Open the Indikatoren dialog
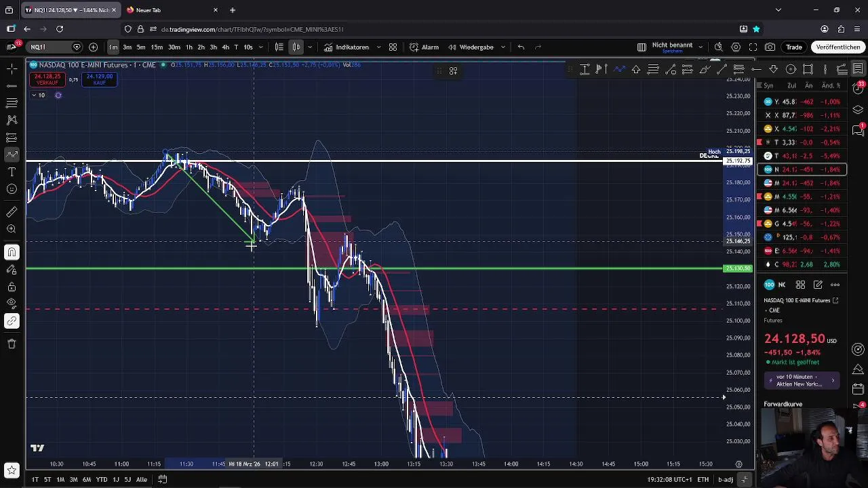 pos(347,47)
